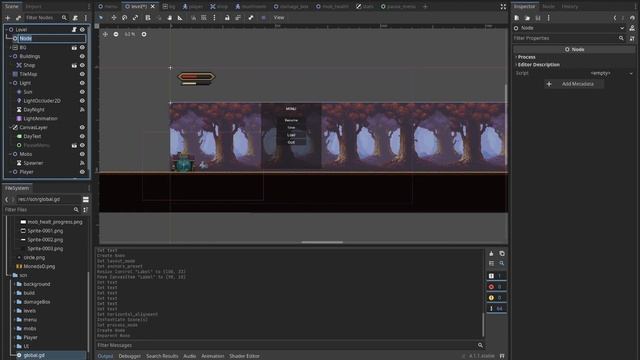The height and width of the screenshot is (360, 640).
Task: Open the Script property dropdown
Action: [631, 73]
